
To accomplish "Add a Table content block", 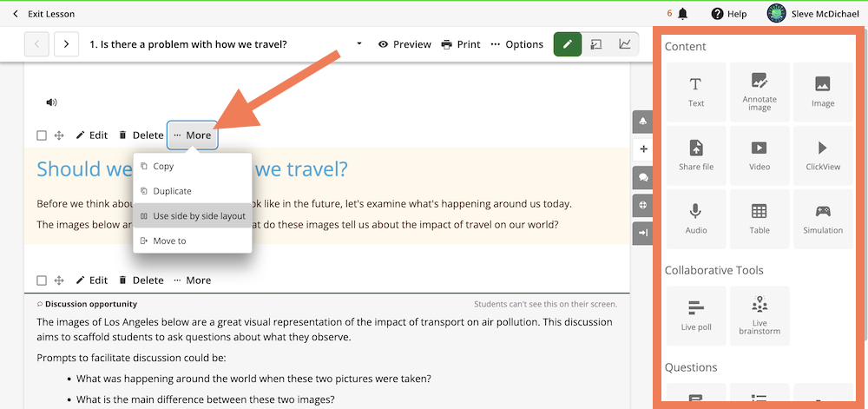I will point(759,219).
